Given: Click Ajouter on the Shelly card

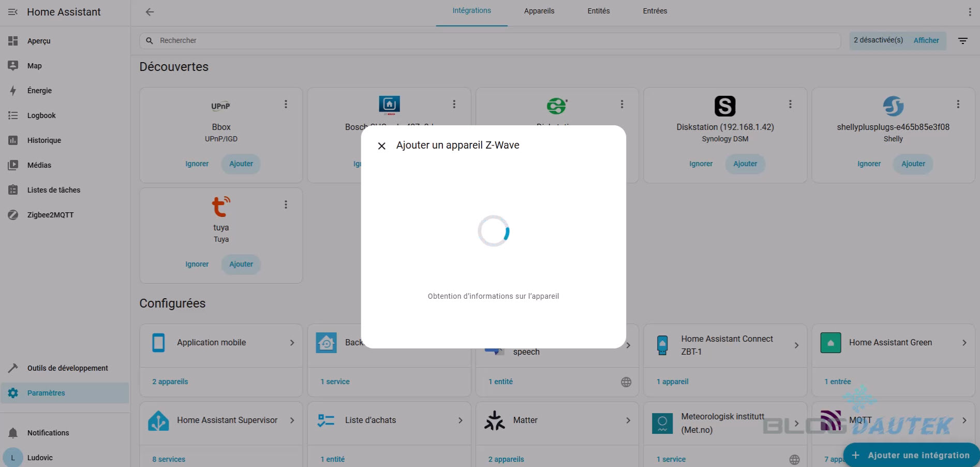Looking at the screenshot, I should click(x=913, y=164).
